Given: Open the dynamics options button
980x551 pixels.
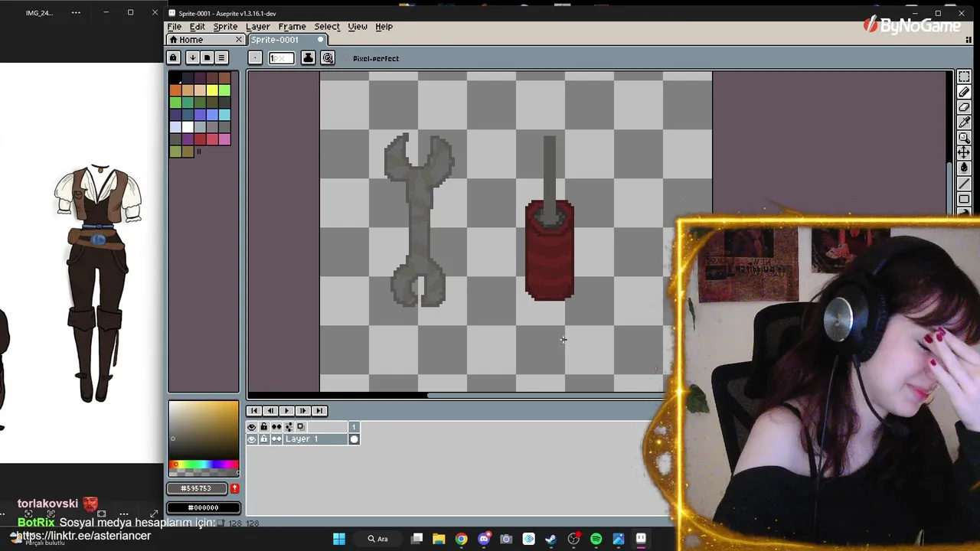Looking at the screenshot, I should pos(328,58).
